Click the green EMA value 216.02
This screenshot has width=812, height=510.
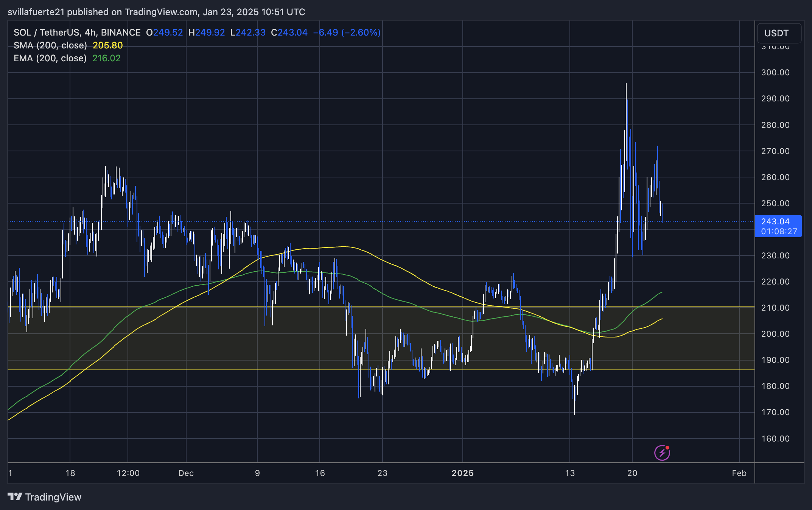107,58
